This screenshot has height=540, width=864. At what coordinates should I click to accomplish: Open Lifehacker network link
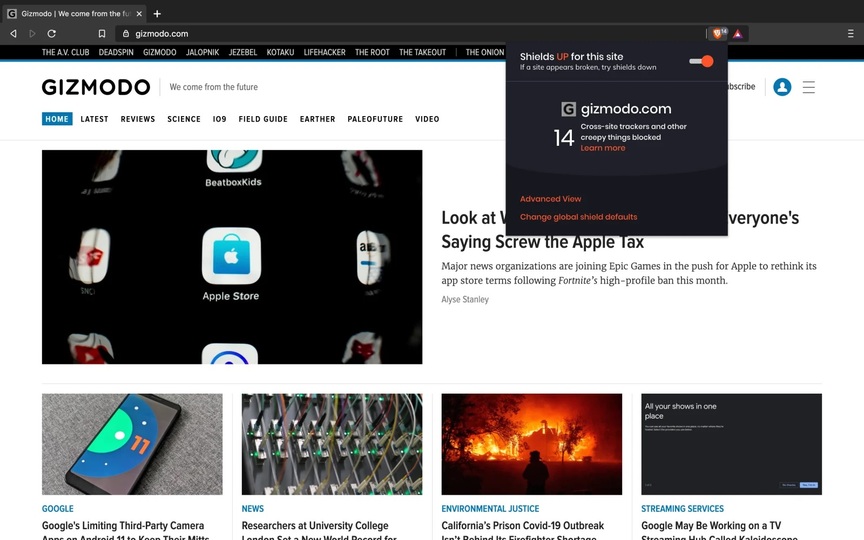[x=325, y=52]
